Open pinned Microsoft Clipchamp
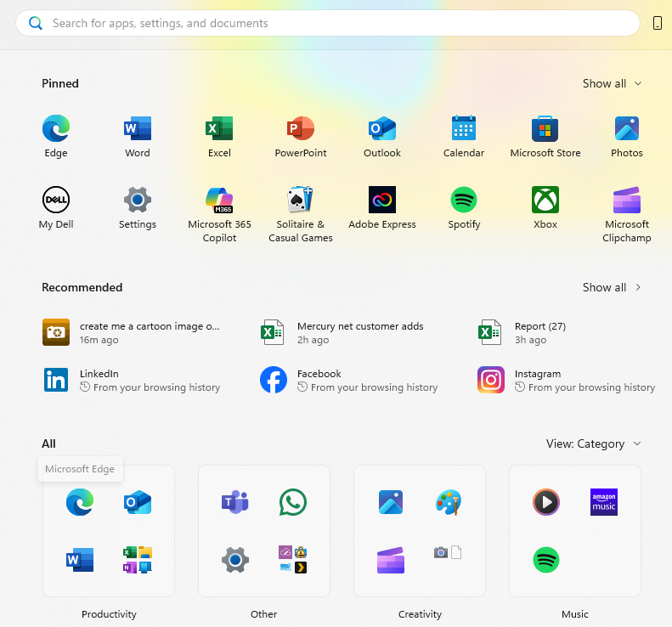Viewport: 672px width, 627px height. (627, 214)
